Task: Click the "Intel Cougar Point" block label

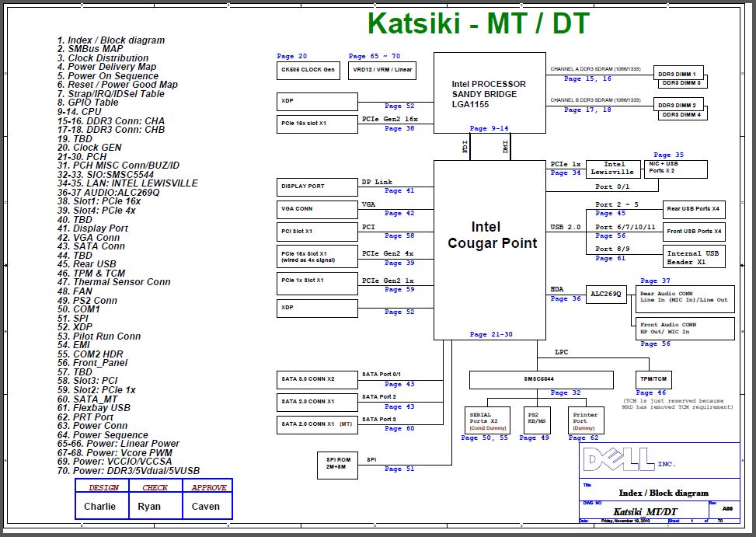Action: coord(492,235)
